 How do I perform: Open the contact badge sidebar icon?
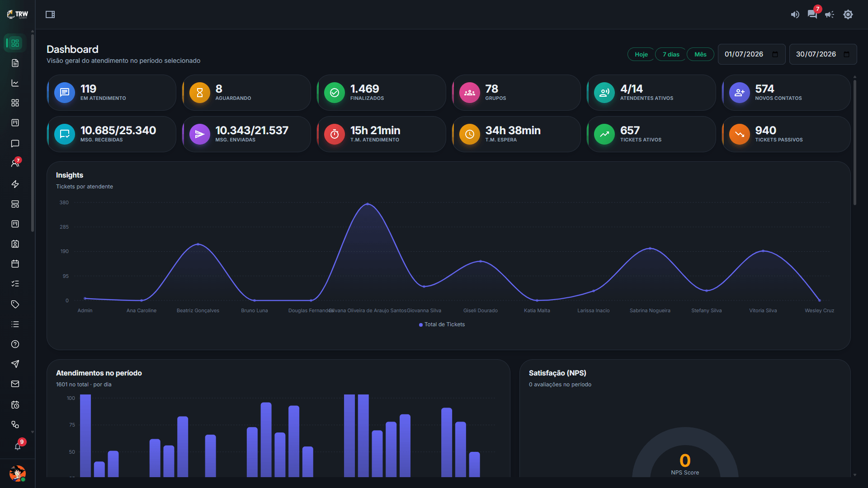(x=15, y=244)
